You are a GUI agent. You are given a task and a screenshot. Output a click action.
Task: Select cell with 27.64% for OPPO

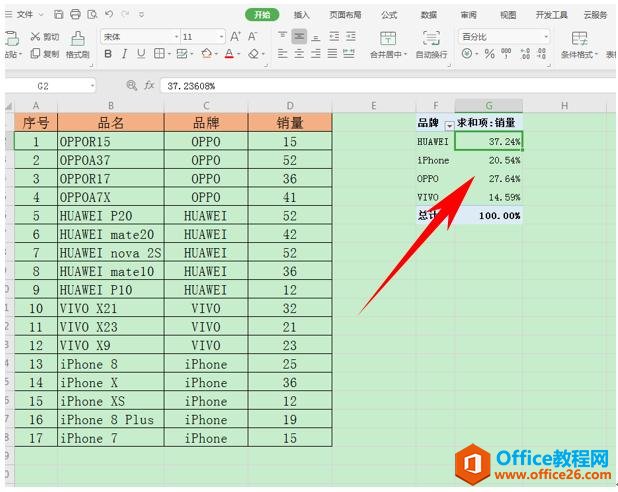pos(489,179)
